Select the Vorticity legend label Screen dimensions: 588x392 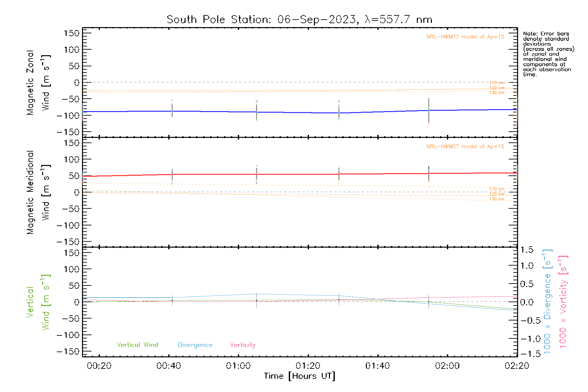(242, 345)
